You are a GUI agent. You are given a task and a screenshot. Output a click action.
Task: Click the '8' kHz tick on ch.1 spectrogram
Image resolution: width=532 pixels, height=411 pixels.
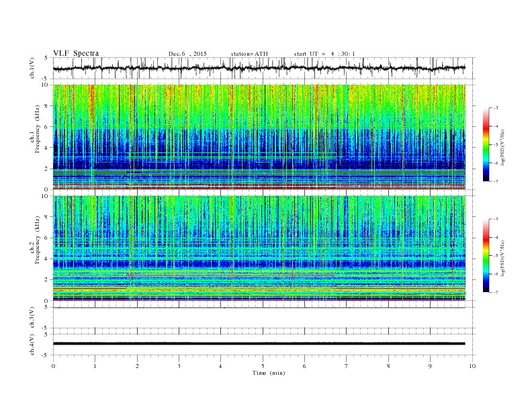[x=47, y=106]
